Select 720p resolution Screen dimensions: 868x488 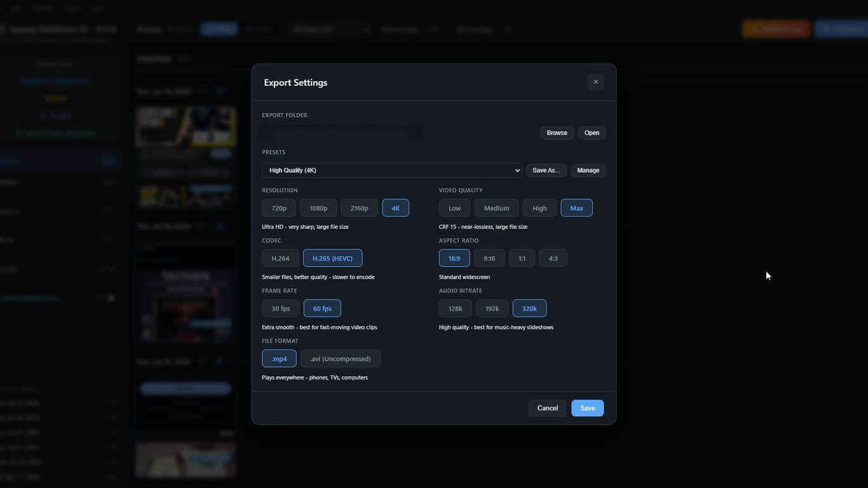click(x=279, y=208)
